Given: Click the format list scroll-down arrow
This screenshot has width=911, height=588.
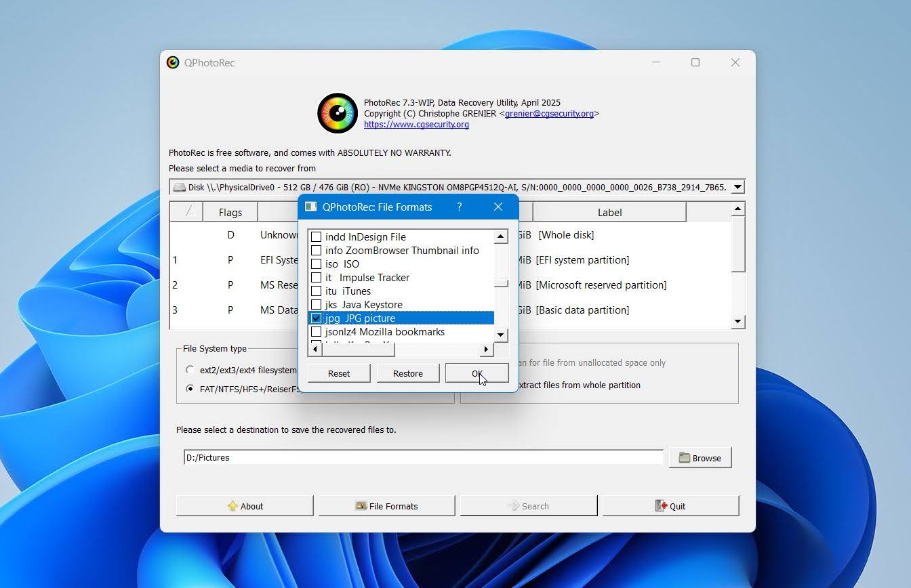Looking at the screenshot, I should (x=500, y=335).
